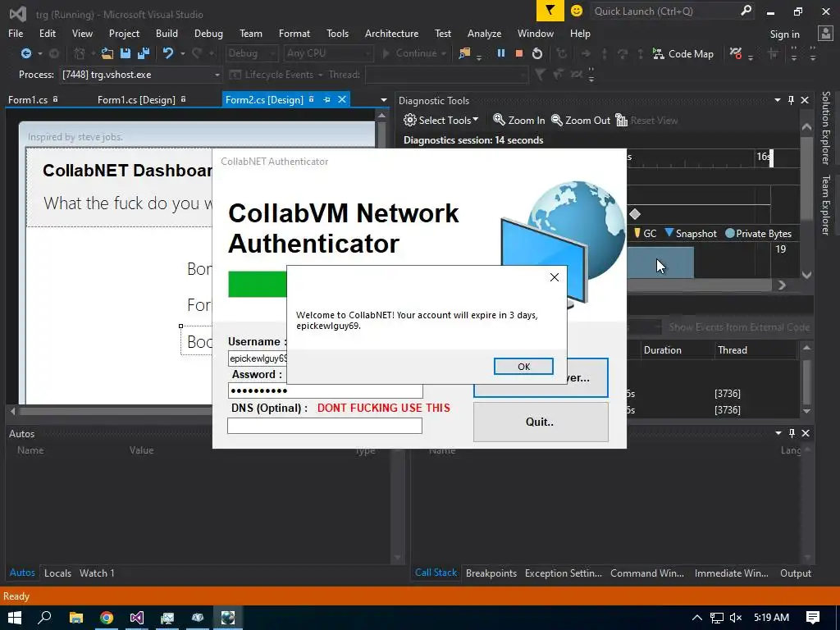Image resolution: width=840 pixels, height=630 pixels.
Task: Click the volume muted icon in system tray
Action: (x=736, y=618)
